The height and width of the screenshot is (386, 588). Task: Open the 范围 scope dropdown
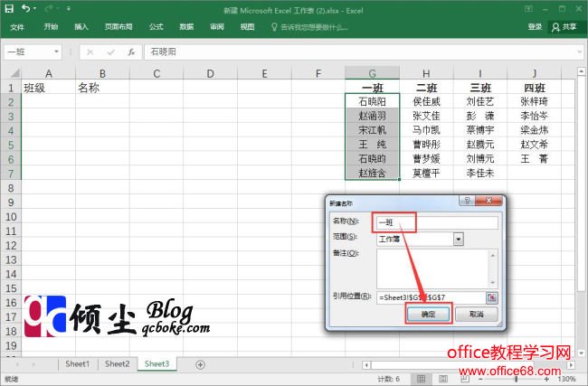pyautogui.click(x=459, y=239)
